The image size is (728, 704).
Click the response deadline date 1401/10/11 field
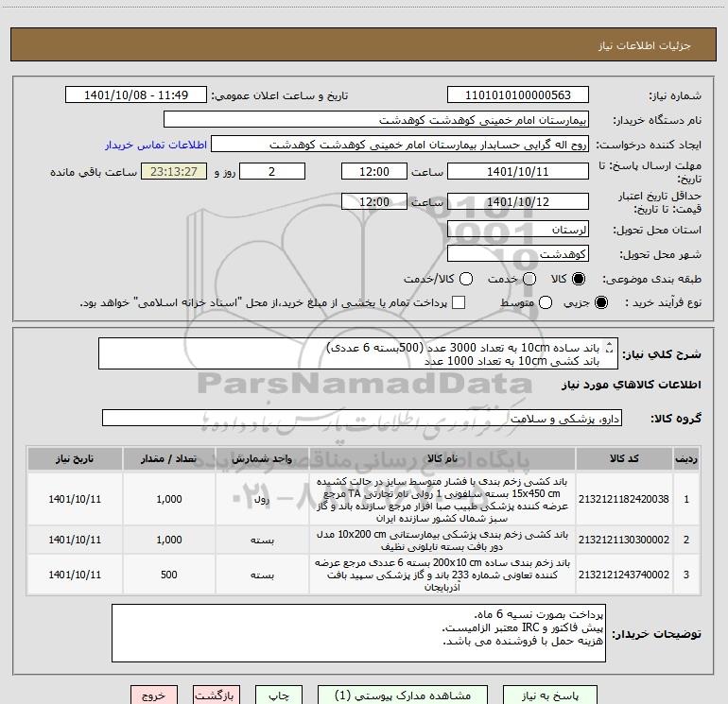coord(518,172)
